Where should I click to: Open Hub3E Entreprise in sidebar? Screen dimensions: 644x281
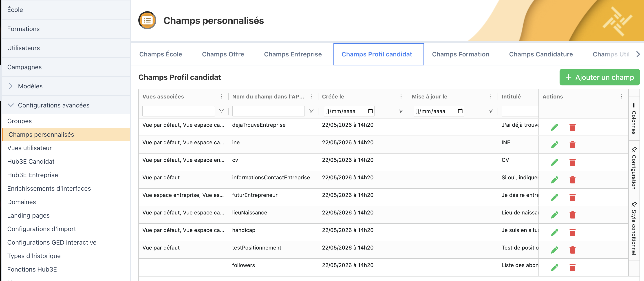[x=66, y=175]
